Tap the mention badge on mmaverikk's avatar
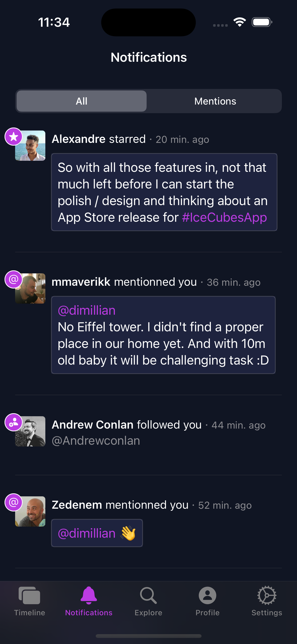The height and width of the screenshot is (644, 297). (x=14, y=279)
